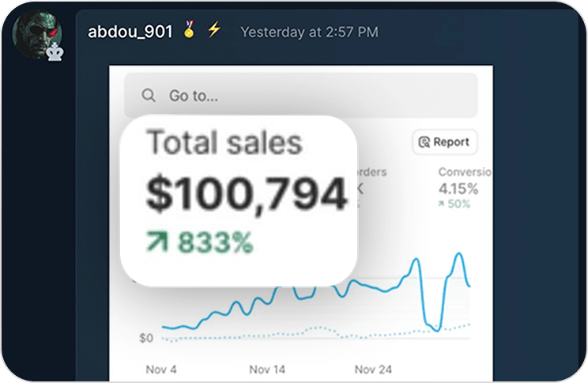Click the Nov 14 date axis label
Image resolution: width=588 pixels, height=383 pixels.
pyautogui.click(x=267, y=369)
